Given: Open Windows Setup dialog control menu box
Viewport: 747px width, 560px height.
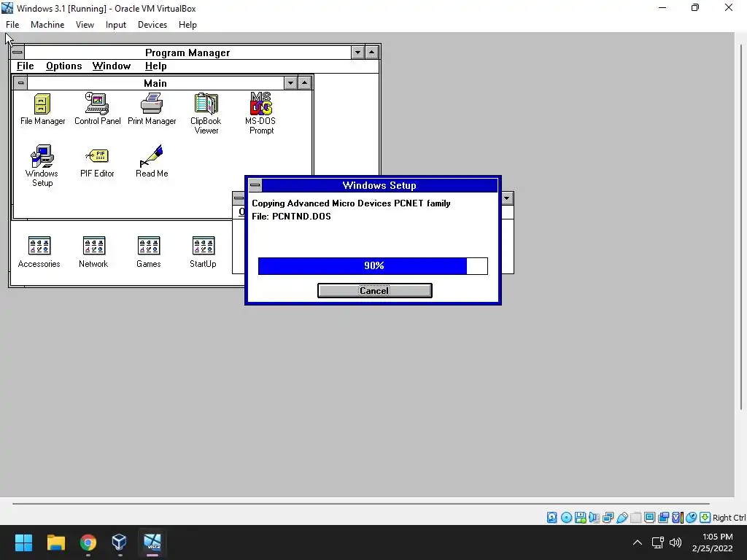Looking at the screenshot, I should pos(255,185).
